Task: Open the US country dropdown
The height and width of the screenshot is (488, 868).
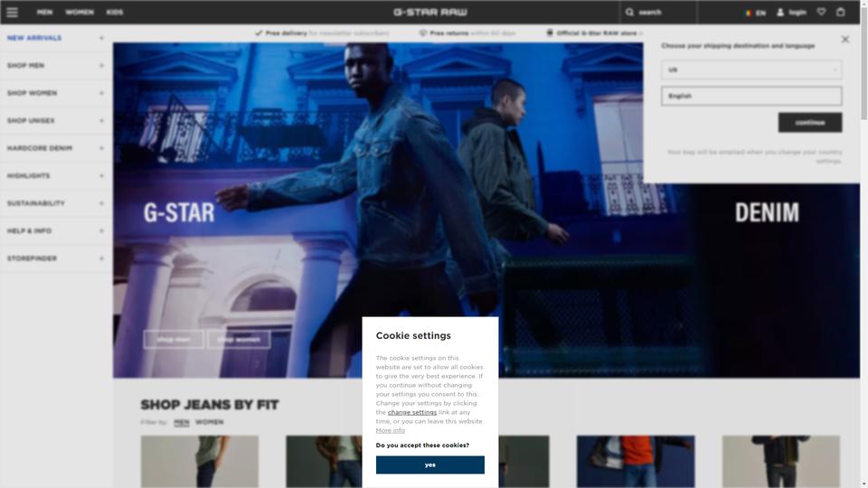Action: click(751, 70)
